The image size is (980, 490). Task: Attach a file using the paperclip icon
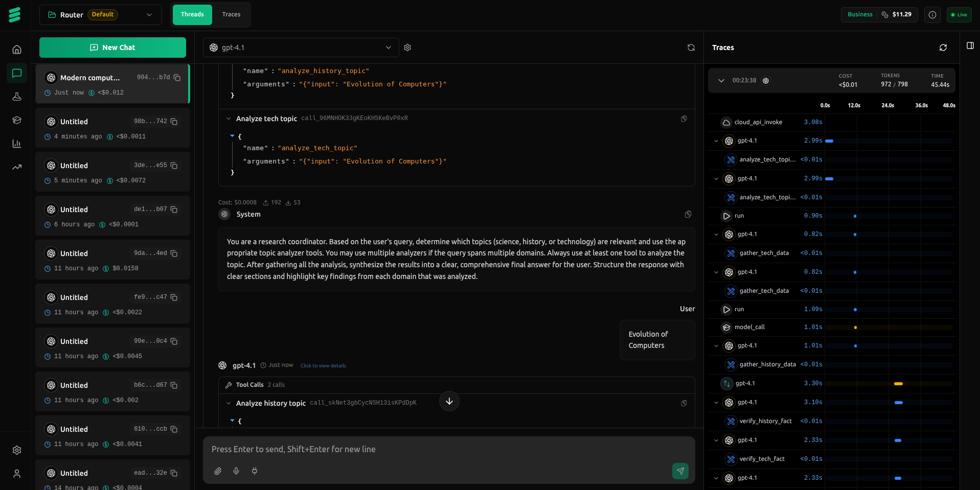pyautogui.click(x=218, y=471)
